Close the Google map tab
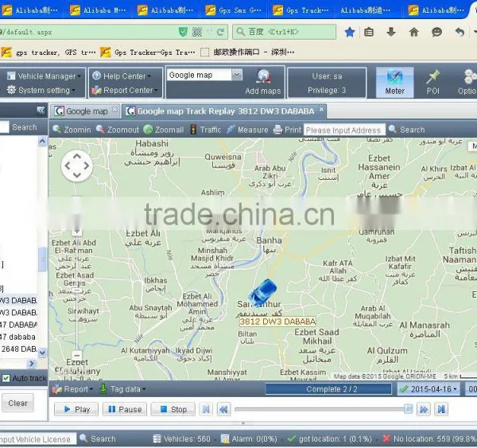Screen dimensions: 477x448 [x=114, y=109]
